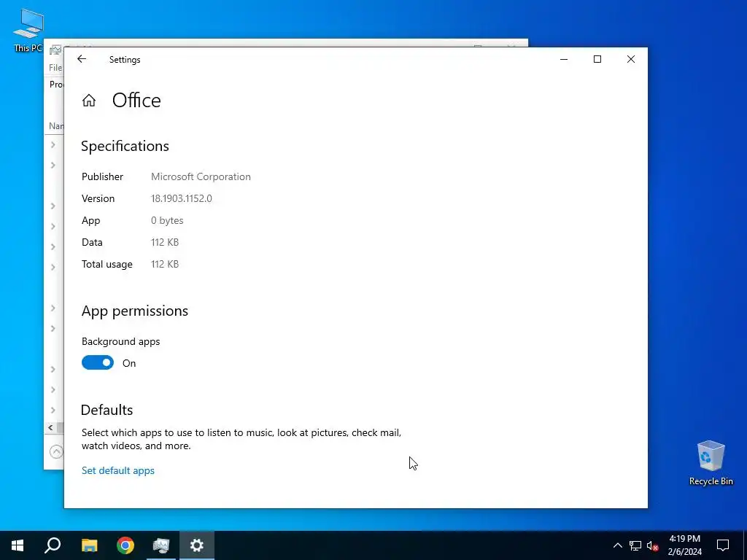
Task: Open taskbar Search magnifier
Action: pos(53,545)
